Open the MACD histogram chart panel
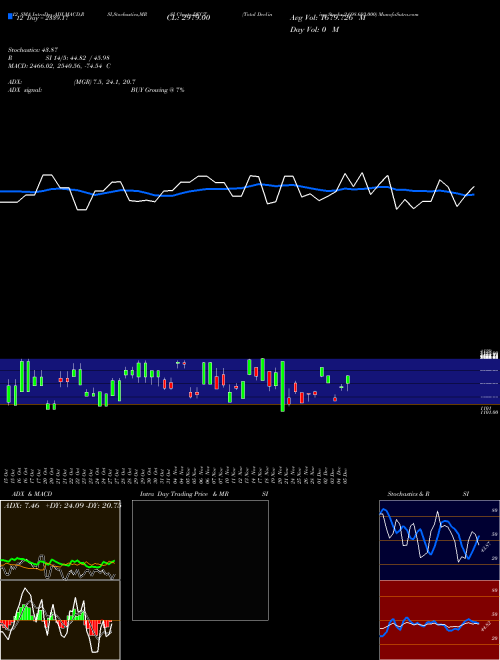This screenshot has width=500, height=660. [60, 620]
